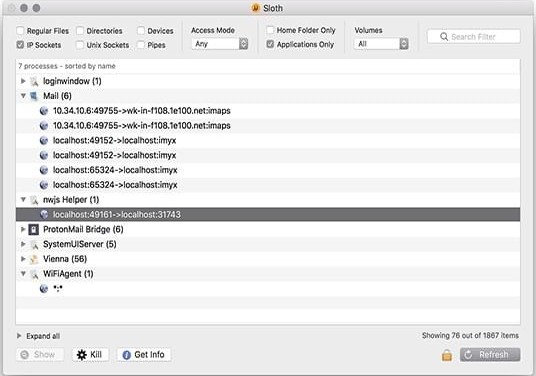
Task: Expand the SystemUIServer process row
Action: point(23,244)
